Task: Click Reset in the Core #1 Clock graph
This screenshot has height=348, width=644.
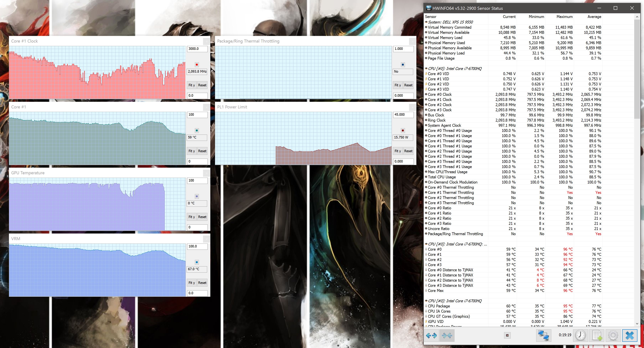Action: point(202,85)
